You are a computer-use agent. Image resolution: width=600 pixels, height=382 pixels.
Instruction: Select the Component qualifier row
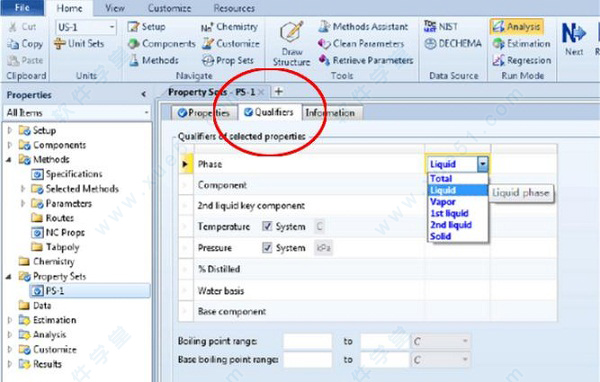coord(367,185)
